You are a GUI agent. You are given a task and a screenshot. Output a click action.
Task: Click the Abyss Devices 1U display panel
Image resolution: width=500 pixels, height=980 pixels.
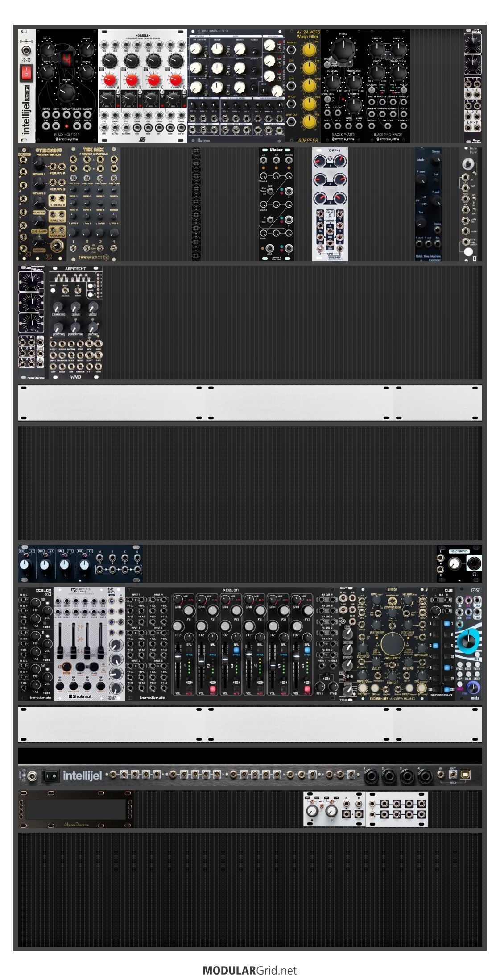76,809
